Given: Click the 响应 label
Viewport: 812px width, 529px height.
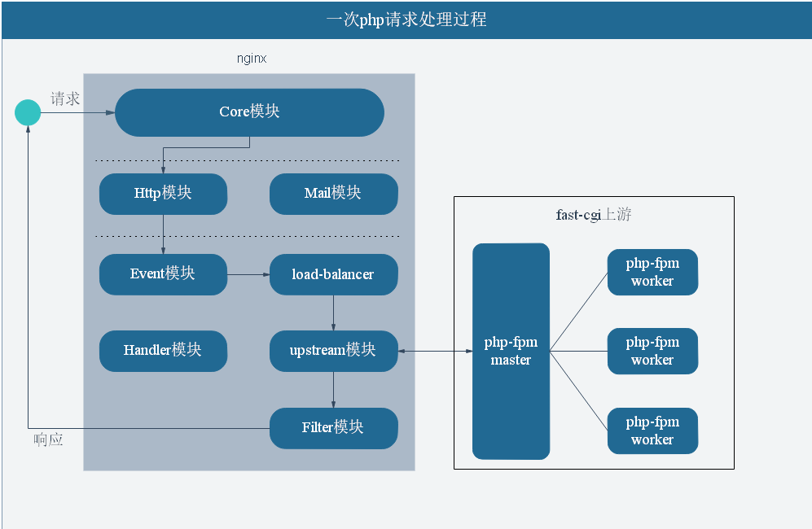Looking at the screenshot, I should point(48,440).
